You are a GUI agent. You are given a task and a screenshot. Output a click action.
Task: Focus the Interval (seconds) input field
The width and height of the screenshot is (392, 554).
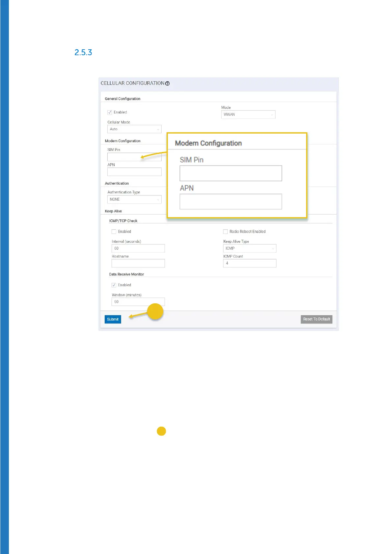tap(138, 248)
